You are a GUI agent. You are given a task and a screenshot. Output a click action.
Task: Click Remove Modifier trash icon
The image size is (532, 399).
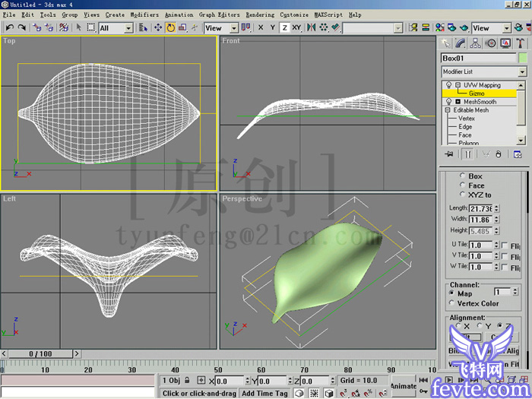[498, 154]
